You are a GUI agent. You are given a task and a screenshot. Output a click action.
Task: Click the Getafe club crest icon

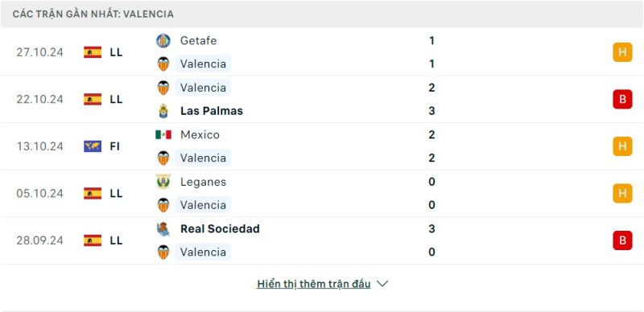pos(163,41)
